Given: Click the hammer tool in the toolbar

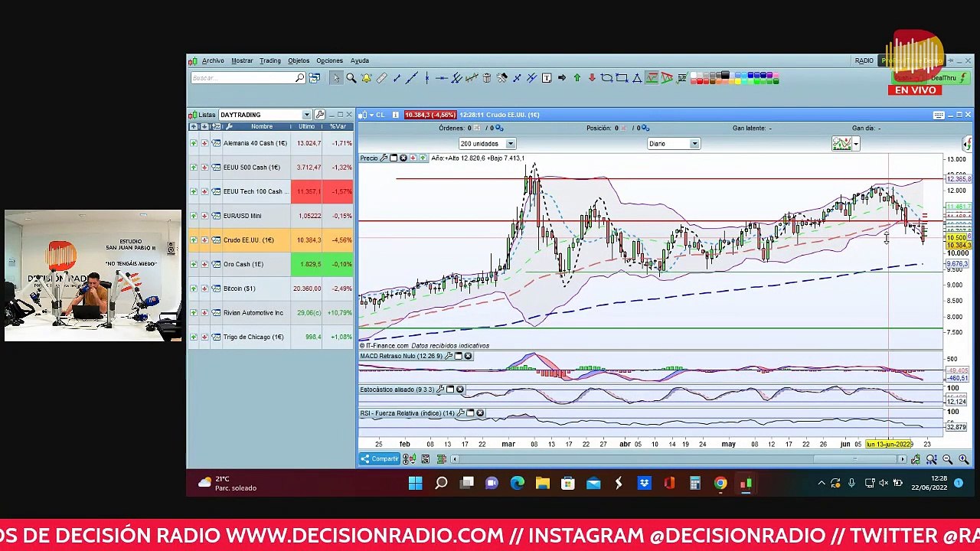Looking at the screenshot, I should coord(501,77).
